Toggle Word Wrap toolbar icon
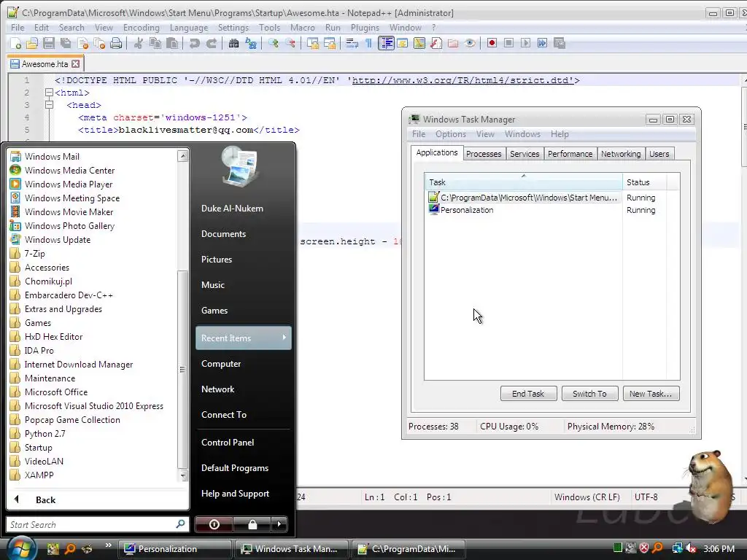The image size is (747, 560). (352, 43)
